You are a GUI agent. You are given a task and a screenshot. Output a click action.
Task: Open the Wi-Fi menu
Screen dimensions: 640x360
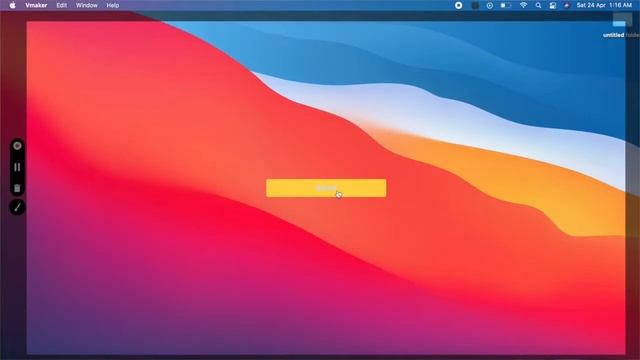point(523,5)
